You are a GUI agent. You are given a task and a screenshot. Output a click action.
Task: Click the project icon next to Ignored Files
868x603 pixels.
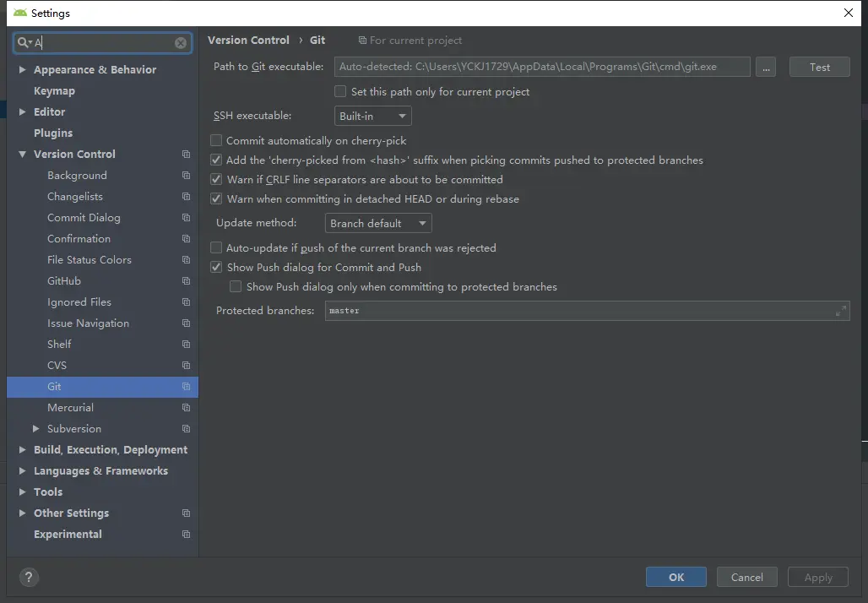[x=186, y=301]
